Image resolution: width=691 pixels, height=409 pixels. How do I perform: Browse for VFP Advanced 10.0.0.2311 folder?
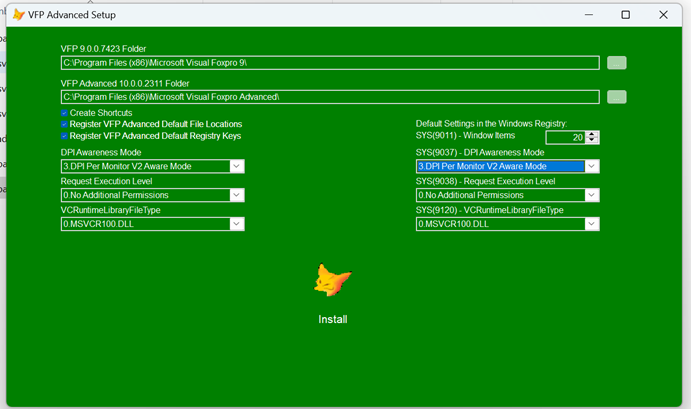point(617,97)
